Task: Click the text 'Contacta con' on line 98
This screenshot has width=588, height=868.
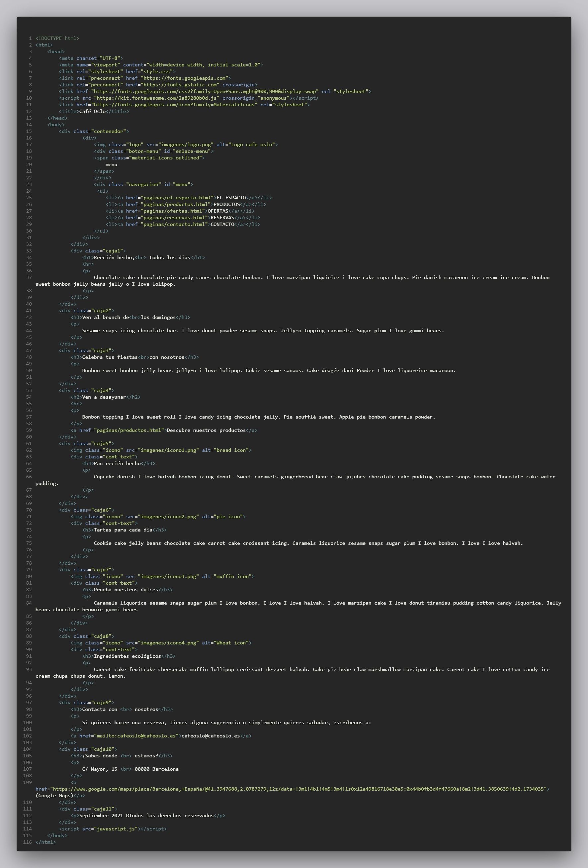Action: 100,709
